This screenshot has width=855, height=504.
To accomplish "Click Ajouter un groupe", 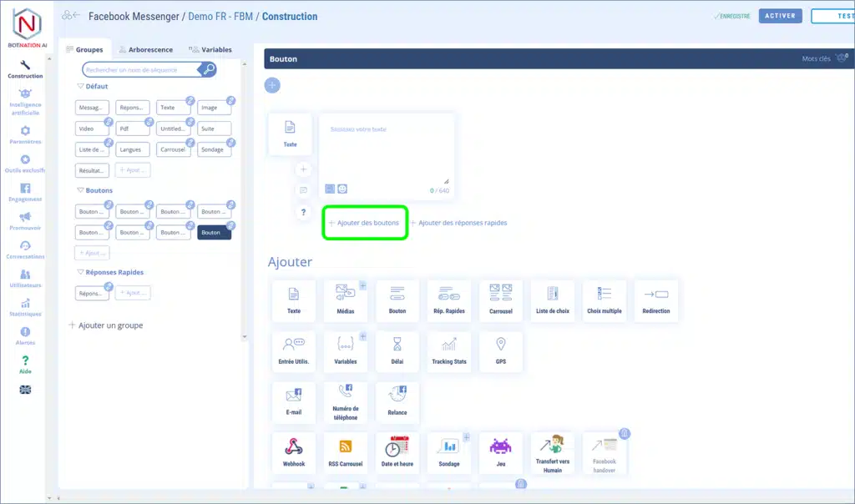I will [105, 325].
